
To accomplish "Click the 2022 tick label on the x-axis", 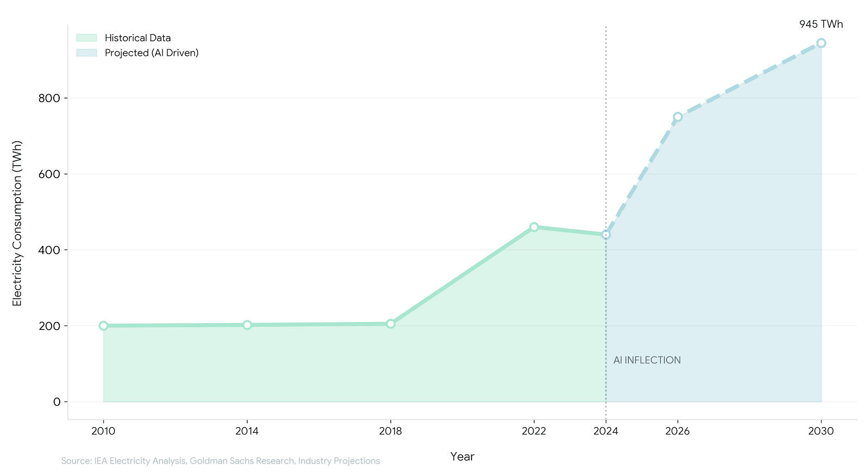I will click(534, 431).
